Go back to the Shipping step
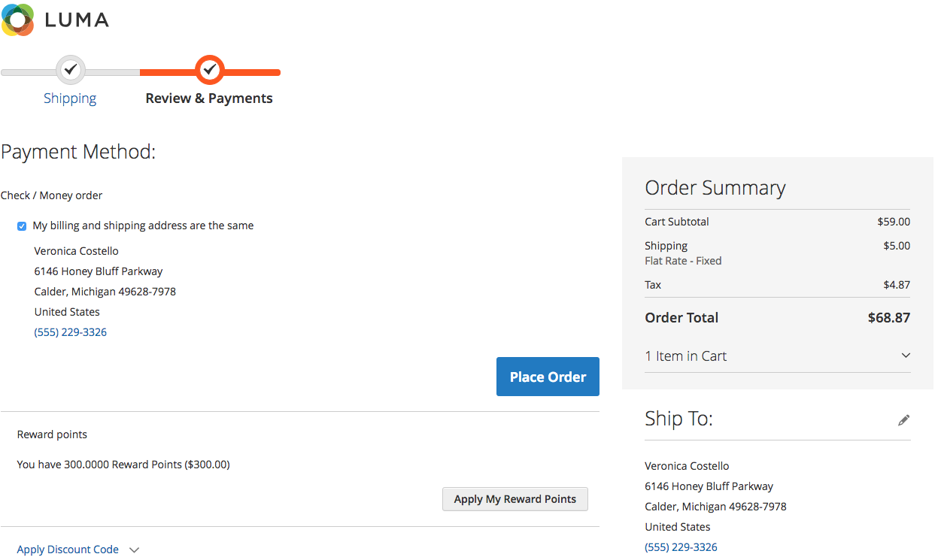This screenshot has width=941, height=560. click(x=70, y=98)
